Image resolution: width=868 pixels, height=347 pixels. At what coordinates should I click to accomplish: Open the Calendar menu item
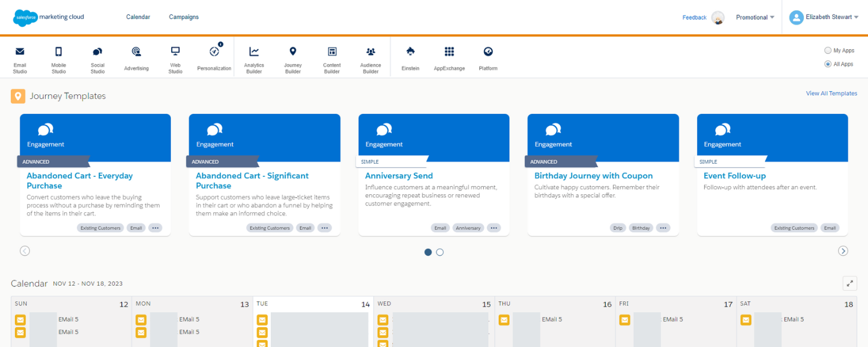point(138,17)
